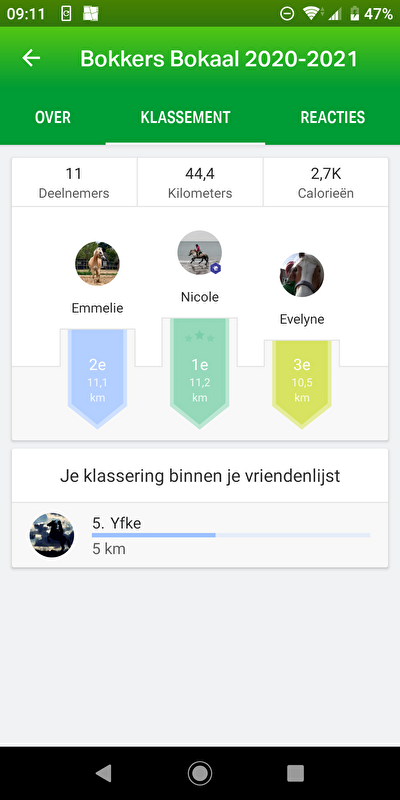Tap the purple badge on Nicole's avatar
Image resolution: width=400 pixels, height=800 pixels.
coord(215,269)
